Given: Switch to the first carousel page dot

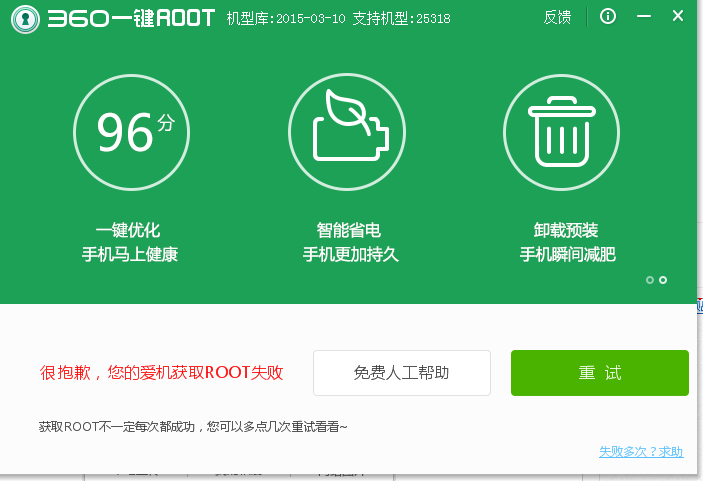Looking at the screenshot, I should pyautogui.click(x=650, y=280).
